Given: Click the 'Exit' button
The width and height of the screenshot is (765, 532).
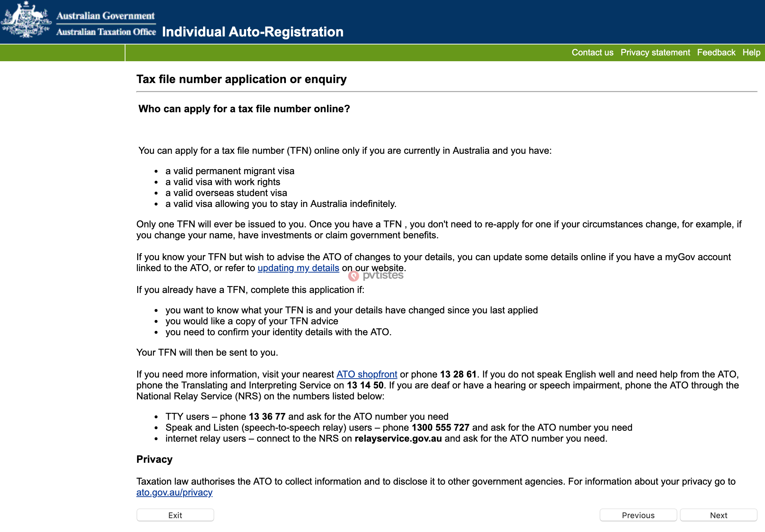Looking at the screenshot, I should pyautogui.click(x=175, y=515).
